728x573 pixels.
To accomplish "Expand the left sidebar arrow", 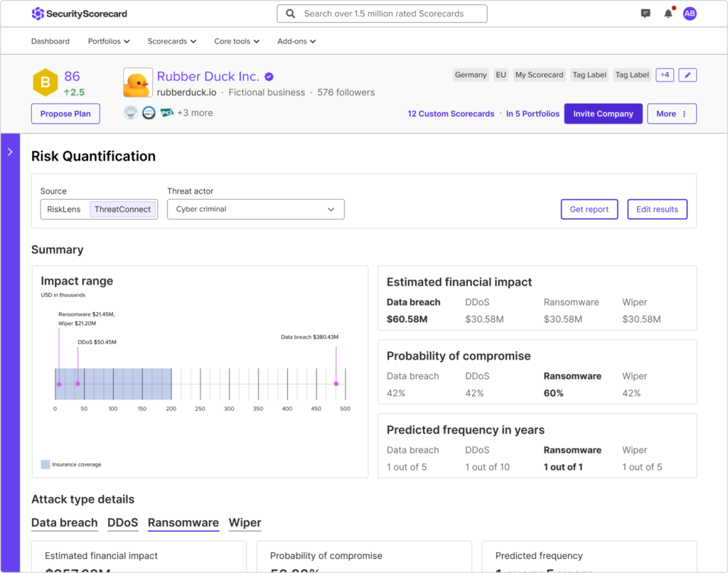I will (10, 151).
